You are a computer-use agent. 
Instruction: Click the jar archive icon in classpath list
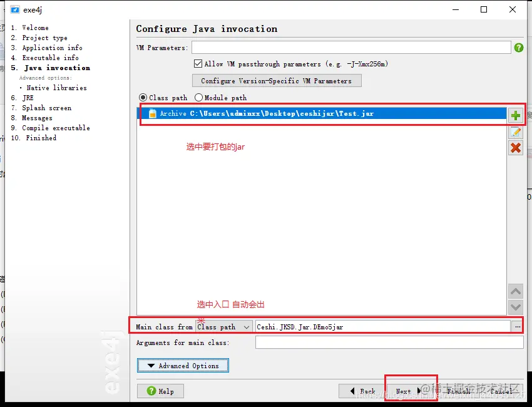[153, 113]
